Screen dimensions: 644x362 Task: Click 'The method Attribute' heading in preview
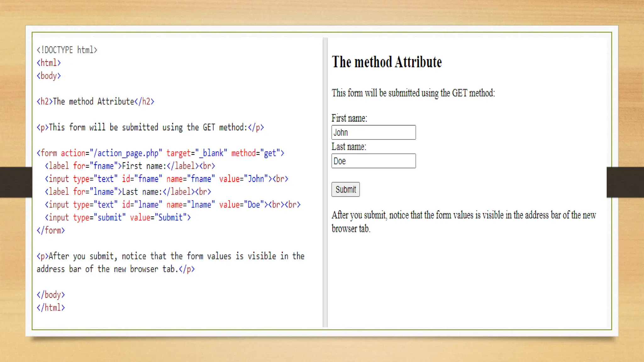[386, 62]
